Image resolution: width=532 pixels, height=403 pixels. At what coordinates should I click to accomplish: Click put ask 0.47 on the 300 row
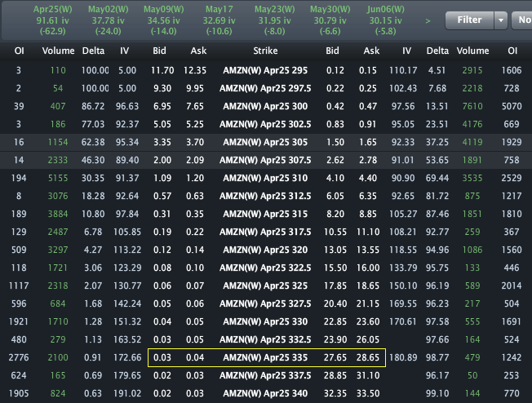(x=368, y=107)
